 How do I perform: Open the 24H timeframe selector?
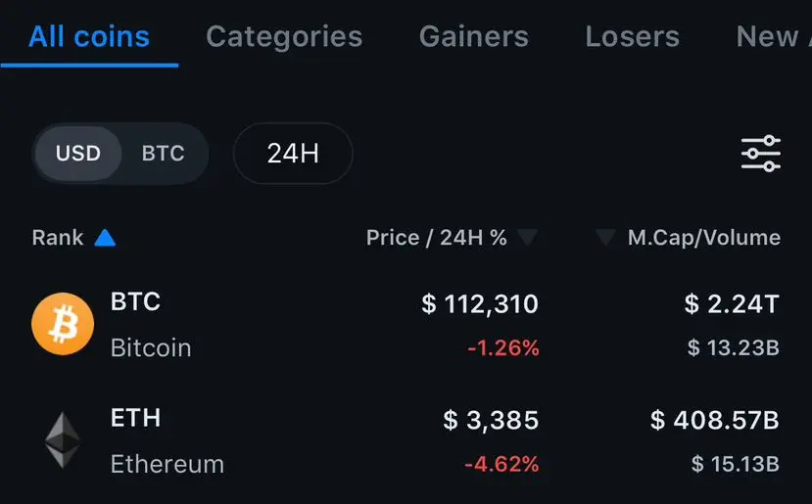pos(293,154)
